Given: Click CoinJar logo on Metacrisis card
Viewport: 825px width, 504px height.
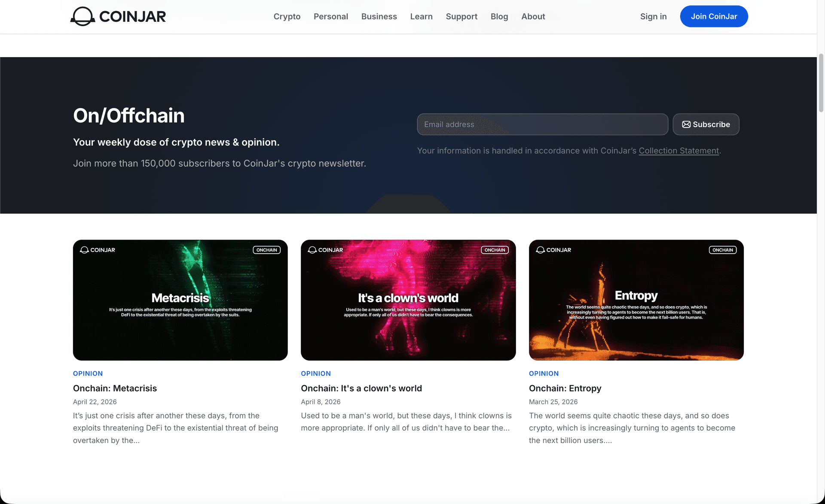Looking at the screenshot, I should [98, 250].
